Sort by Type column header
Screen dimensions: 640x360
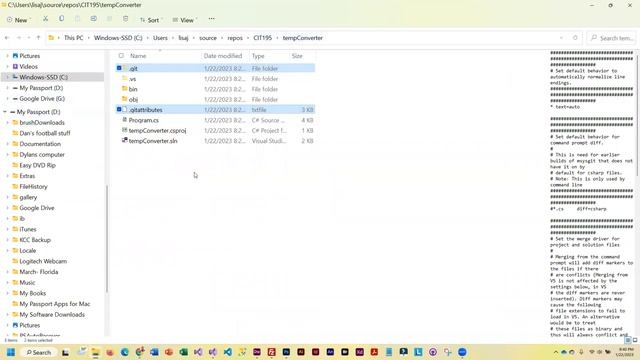point(258,56)
